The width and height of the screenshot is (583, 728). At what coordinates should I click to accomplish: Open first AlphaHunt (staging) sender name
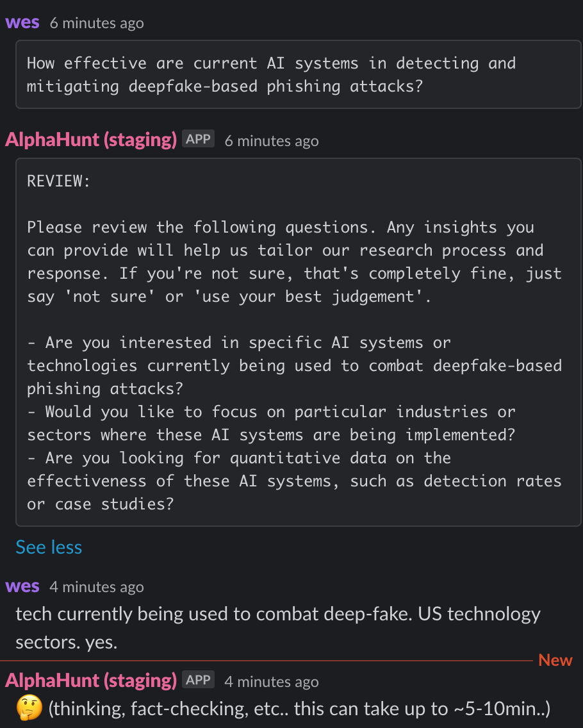click(x=91, y=140)
